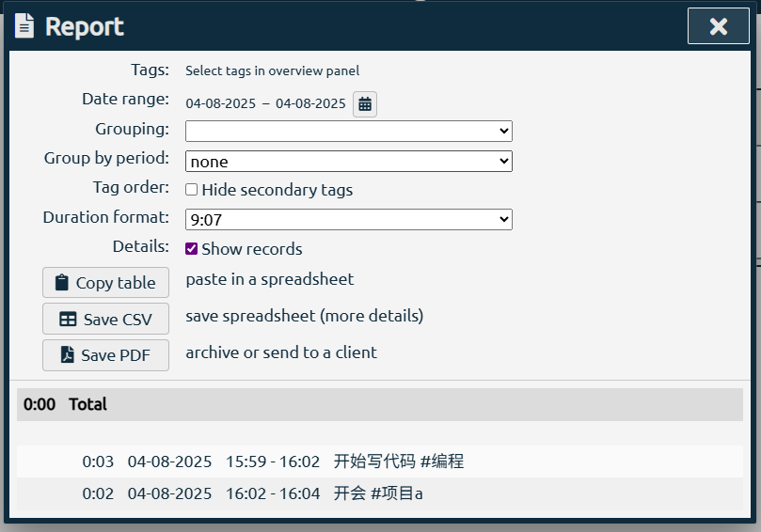Image resolution: width=761 pixels, height=532 pixels.
Task: Click 'save spreadsheet (more details)' description
Action: (x=304, y=316)
